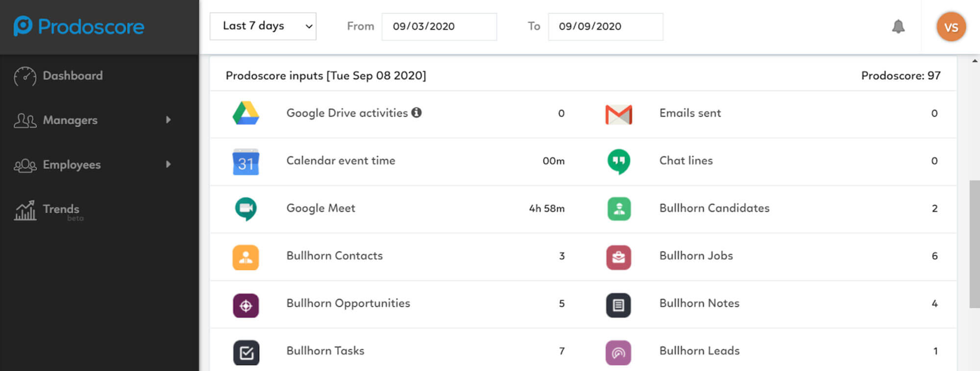The height and width of the screenshot is (371, 980).
Task: Click the To date field
Action: [x=605, y=26]
